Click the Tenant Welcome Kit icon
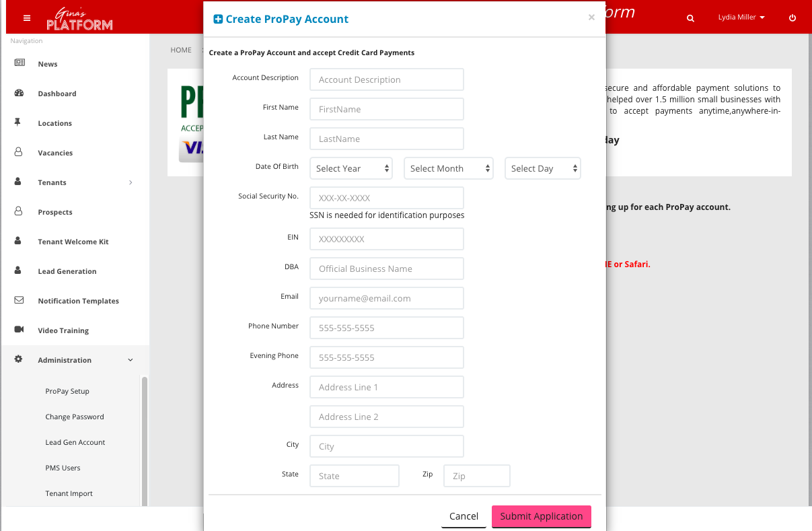The height and width of the screenshot is (531, 812). [x=18, y=241]
